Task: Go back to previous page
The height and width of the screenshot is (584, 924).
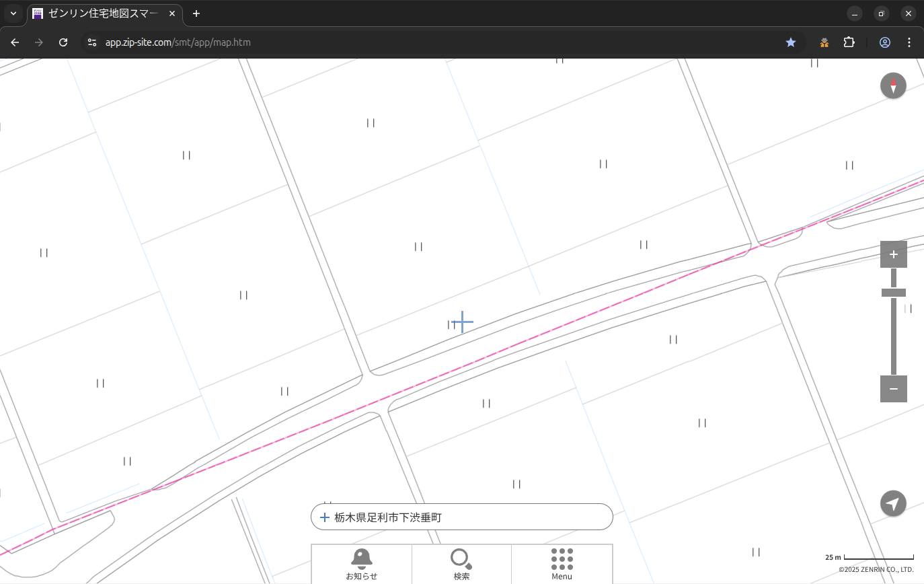Action: tap(15, 42)
